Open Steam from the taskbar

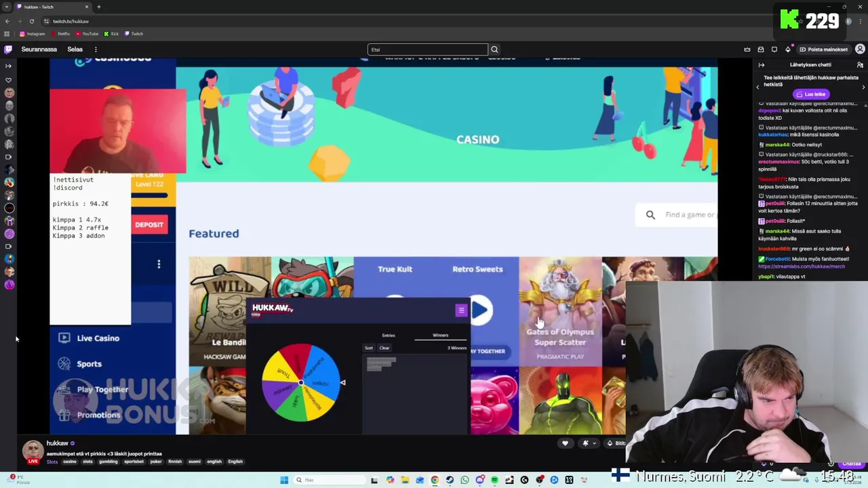pyautogui.click(x=450, y=480)
